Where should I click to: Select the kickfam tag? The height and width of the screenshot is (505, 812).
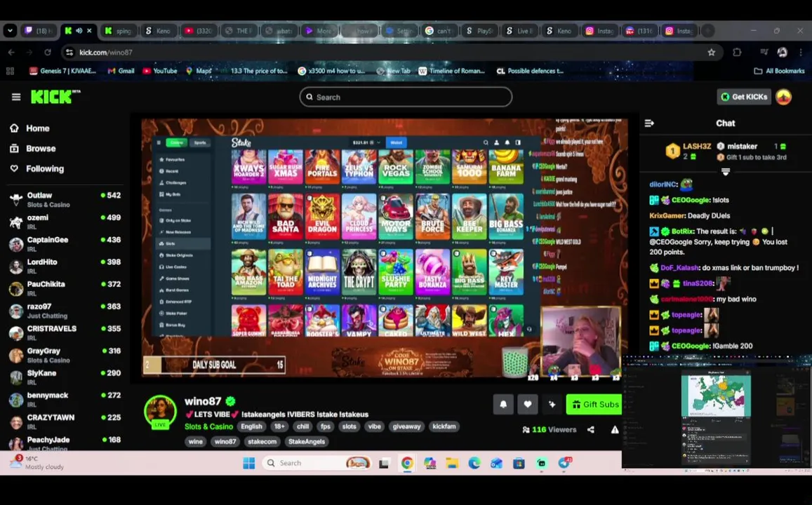(x=444, y=426)
